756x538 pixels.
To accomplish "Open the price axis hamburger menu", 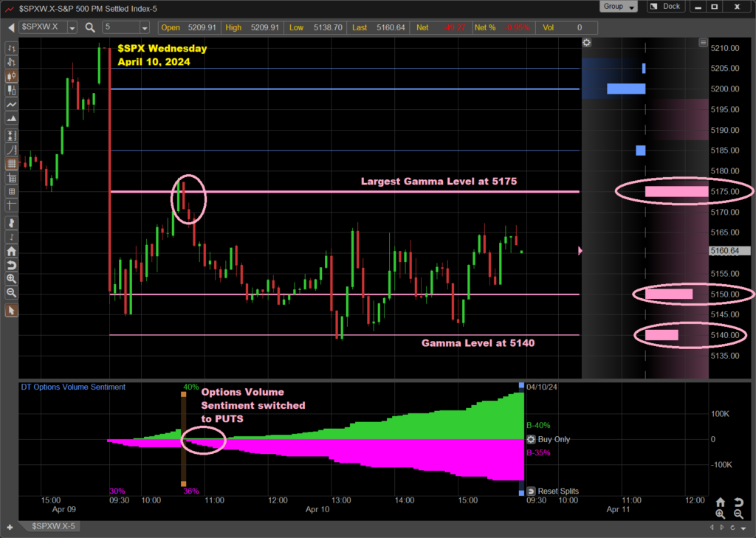I will coord(703,43).
